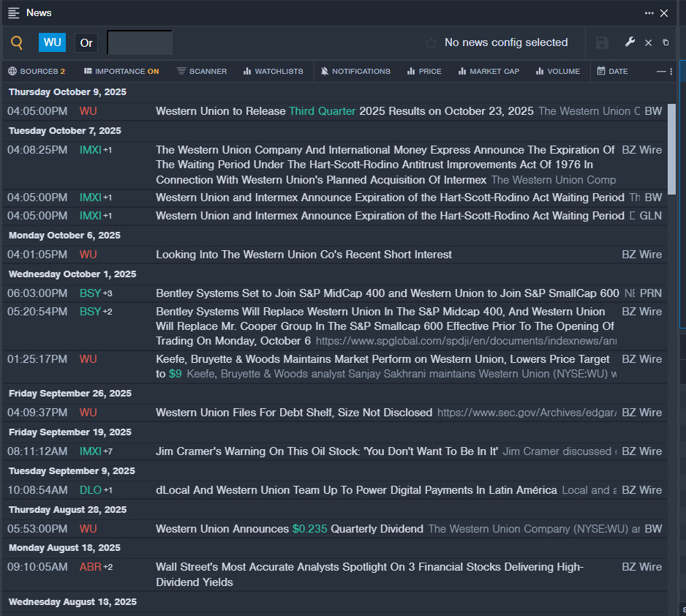The height and width of the screenshot is (616, 686).
Task: Clear the news config with X icon
Action: tap(648, 43)
